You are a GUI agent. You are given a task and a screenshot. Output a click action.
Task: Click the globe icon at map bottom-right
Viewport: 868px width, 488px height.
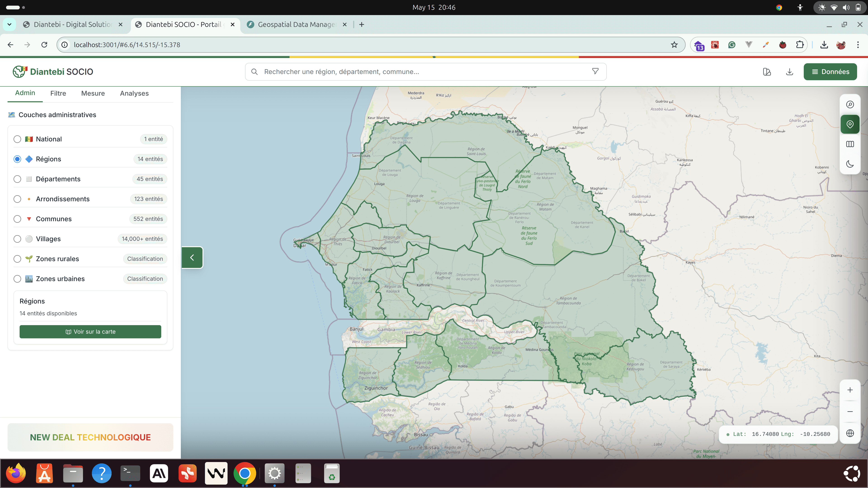[850, 433]
